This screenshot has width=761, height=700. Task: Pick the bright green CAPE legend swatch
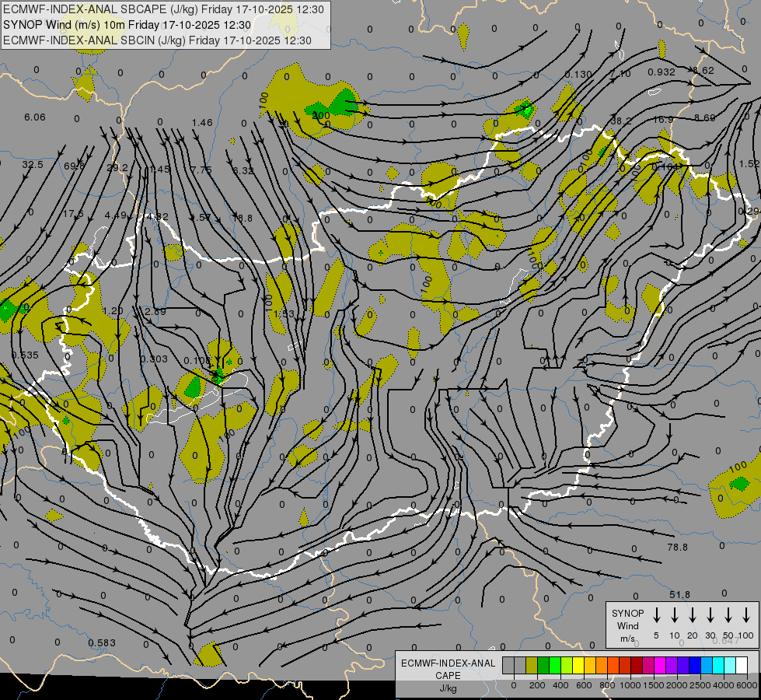555,666
